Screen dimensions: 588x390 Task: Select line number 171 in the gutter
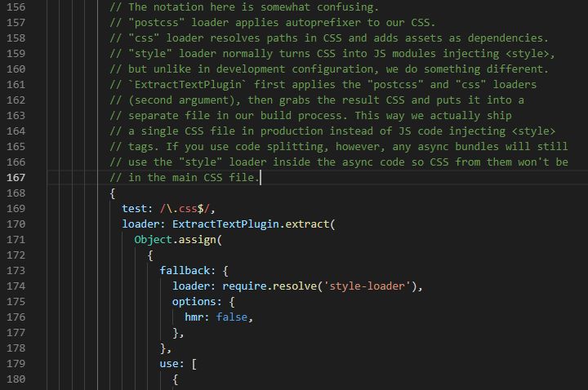[x=16, y=240]
